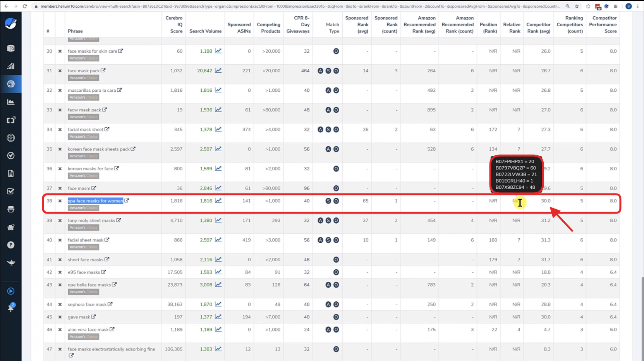This screenshot has width=644, height=361.
Task: Sort results by the Search Volume column header
Action: click(204, 31)
